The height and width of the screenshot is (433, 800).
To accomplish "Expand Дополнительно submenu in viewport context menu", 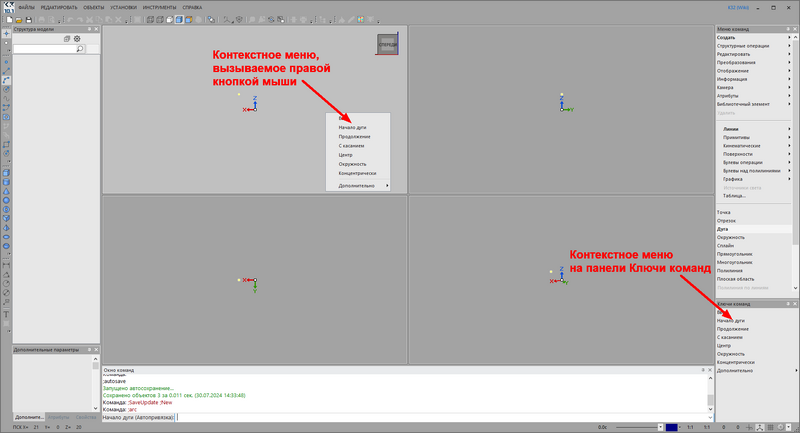I will pos(358,186).
